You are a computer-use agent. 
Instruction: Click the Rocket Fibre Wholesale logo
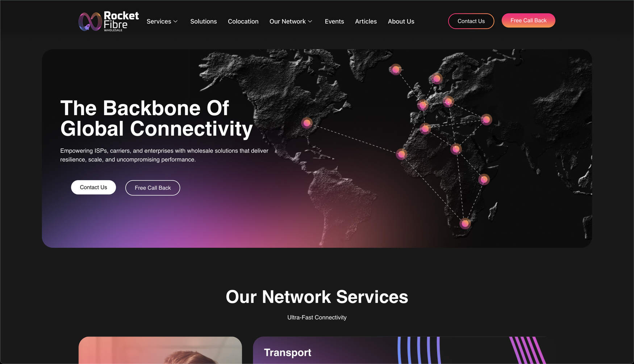[109, 21]
